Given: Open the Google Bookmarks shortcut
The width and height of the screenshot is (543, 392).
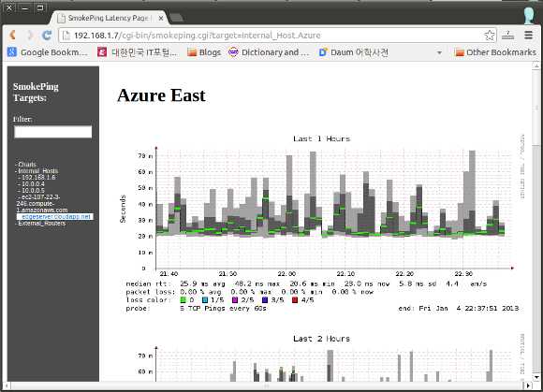Looking at the screenshot, I should point(48,52).
